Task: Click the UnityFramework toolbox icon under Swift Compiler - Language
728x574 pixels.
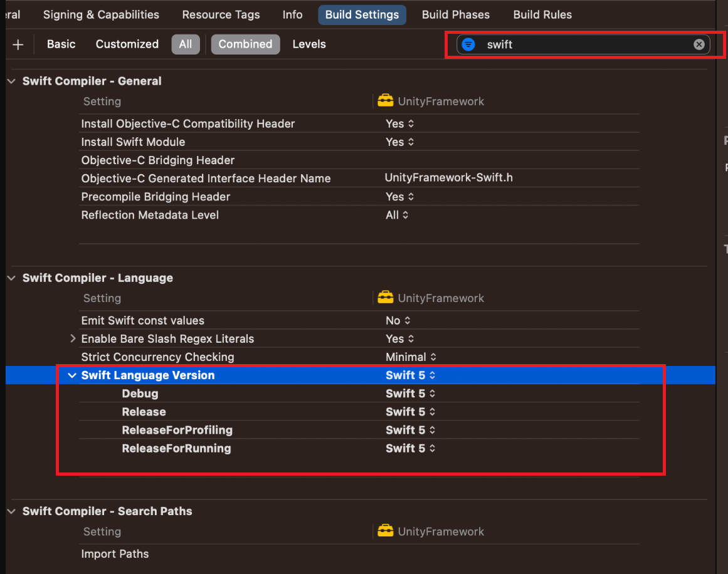Action: tap(386, 298)
